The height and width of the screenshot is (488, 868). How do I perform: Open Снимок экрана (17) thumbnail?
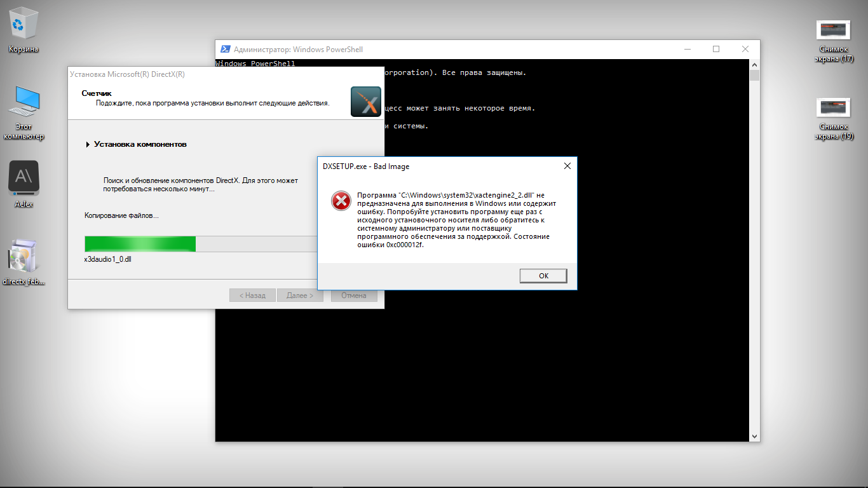tap(833, 41)
